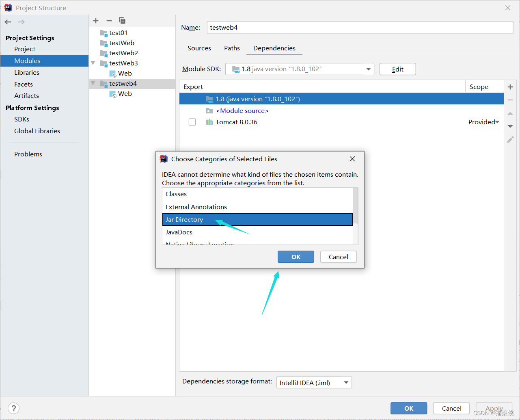Move dependency down arrow icon
The height and width of the screenshot is (420, 520).
click(510, 126)
